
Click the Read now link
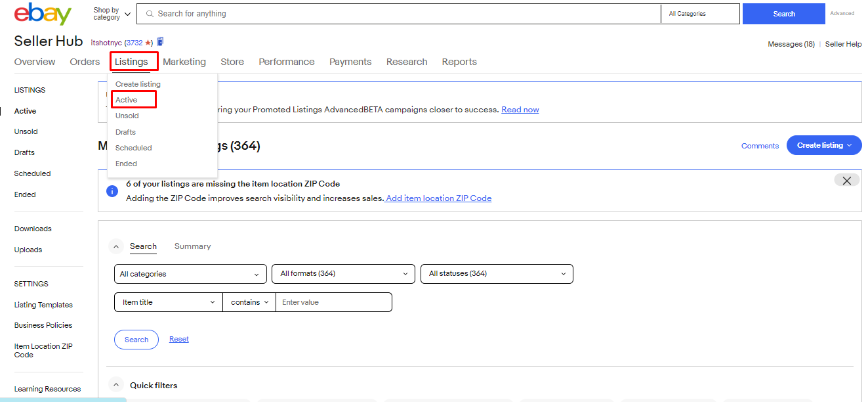pos(520,110)
